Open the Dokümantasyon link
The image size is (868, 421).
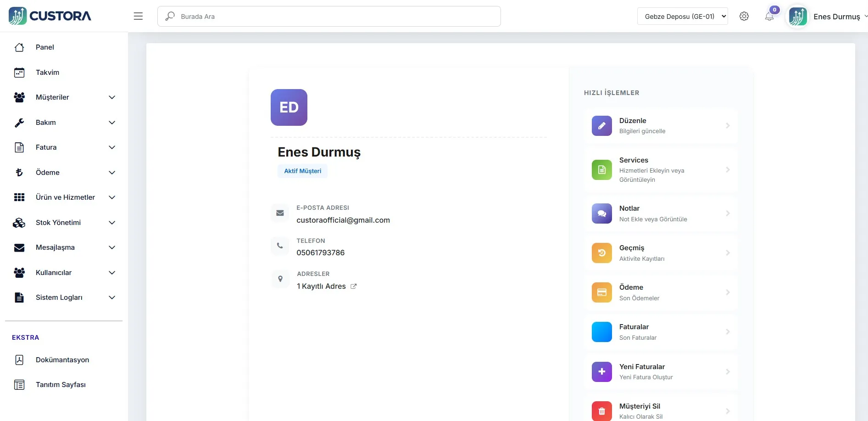pyautogui.click(x=62, y=360)
